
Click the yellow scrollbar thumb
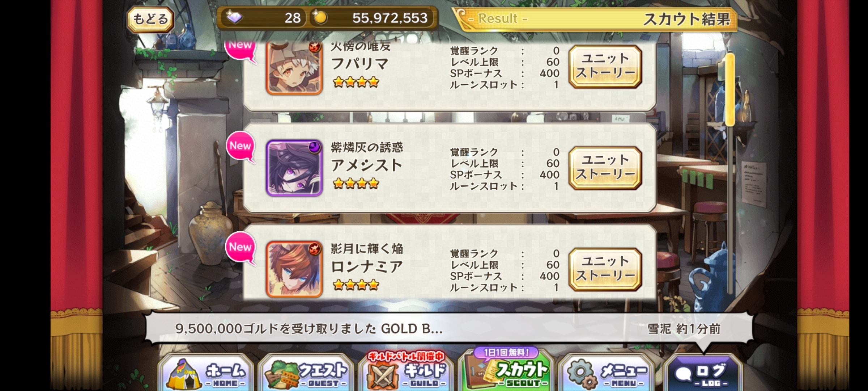click(x=729, y=90)
